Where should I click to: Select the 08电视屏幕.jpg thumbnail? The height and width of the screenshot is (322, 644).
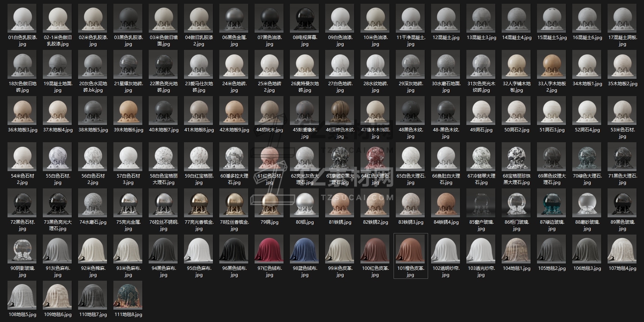305,18
